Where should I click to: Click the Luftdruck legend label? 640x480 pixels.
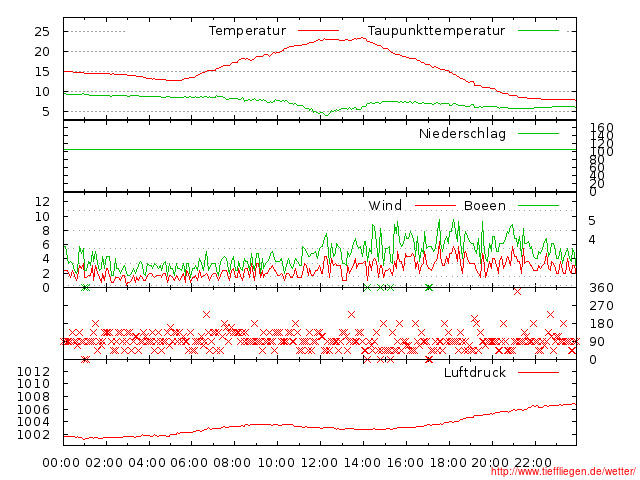coord(475,372)
